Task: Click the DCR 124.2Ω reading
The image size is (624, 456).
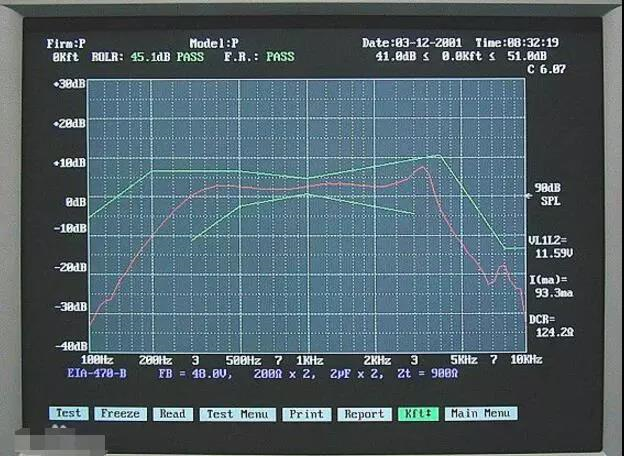Action: click(552, 325)
